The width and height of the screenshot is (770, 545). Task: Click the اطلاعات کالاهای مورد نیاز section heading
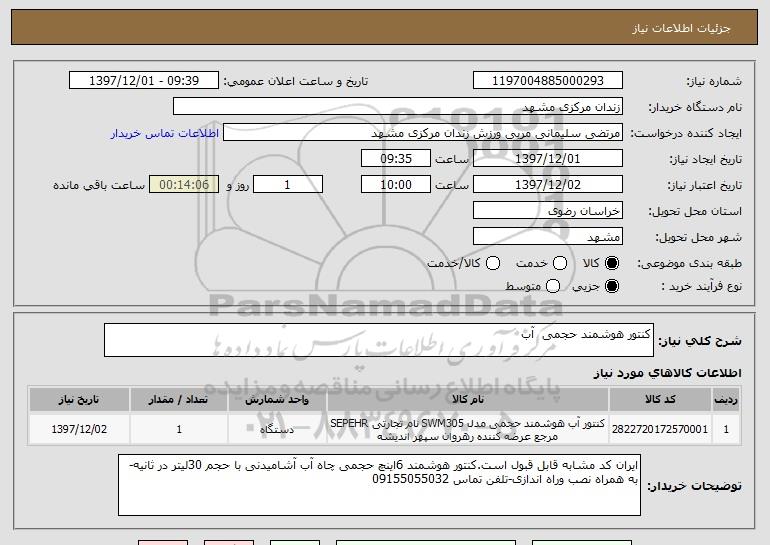tap(667, 373)
